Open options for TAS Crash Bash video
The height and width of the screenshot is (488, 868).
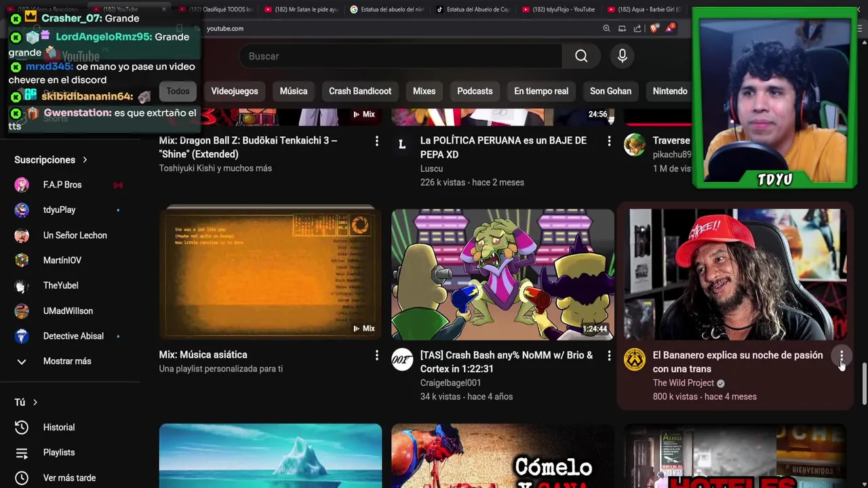pos(609,355)
